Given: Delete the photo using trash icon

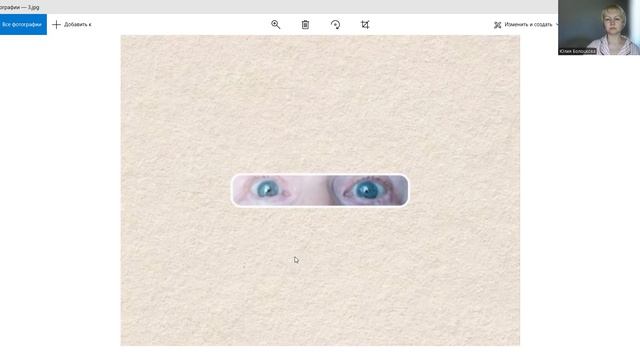Looking at the screenshot, I should [x=305, y=25].
